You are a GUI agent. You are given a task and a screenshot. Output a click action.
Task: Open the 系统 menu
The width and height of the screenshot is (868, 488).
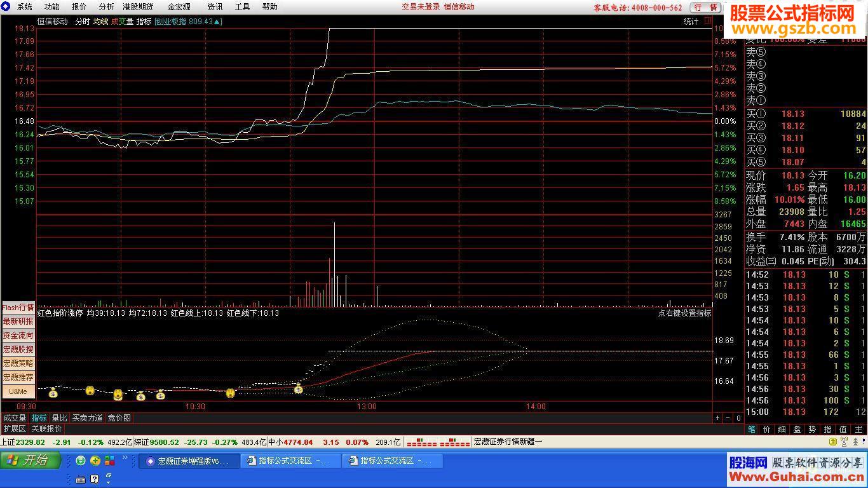pyautogui.click(x=24, y=7)
